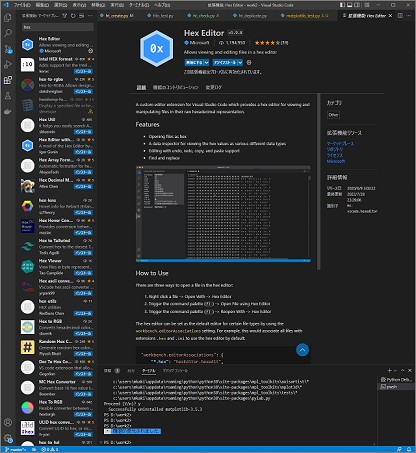Image resolution: width=416 pixels, height=453 pixels.
Task: Open the Docker view in activity bar
Action: (x=8, y=112)
